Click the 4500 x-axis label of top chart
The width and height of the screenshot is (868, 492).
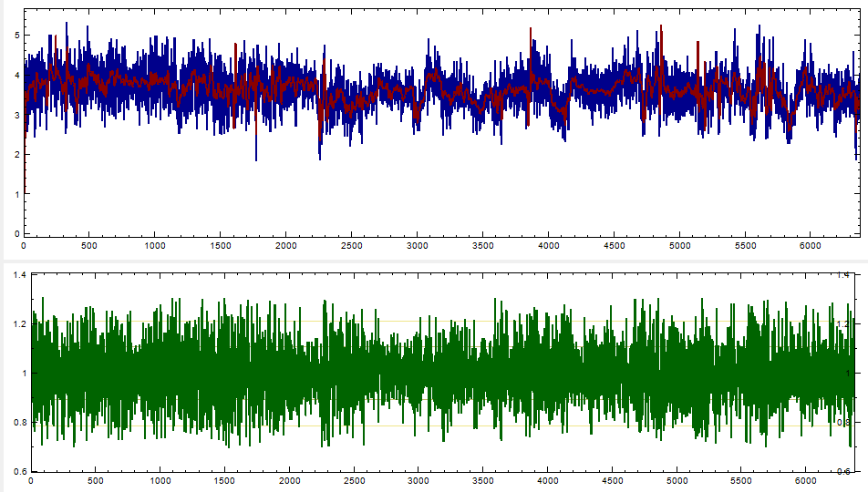click(614, 246)
